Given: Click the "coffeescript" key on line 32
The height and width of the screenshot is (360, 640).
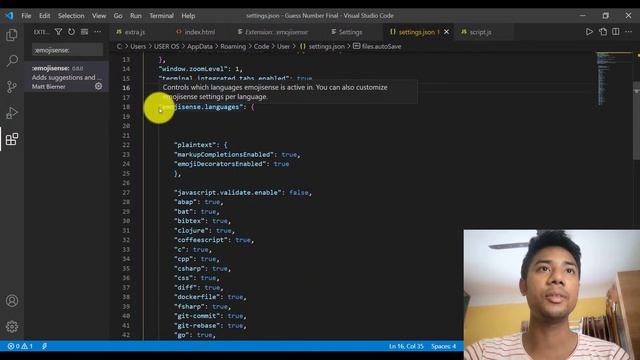Looking at the screenshot, I should (x=200, y=240).
